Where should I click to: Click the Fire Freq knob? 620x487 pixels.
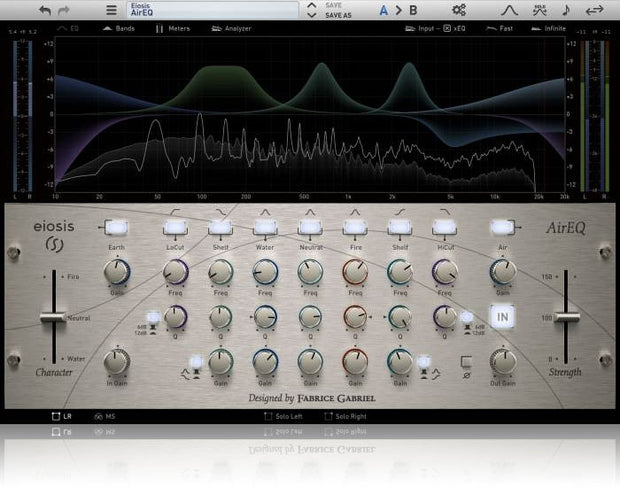pos(355,272)
